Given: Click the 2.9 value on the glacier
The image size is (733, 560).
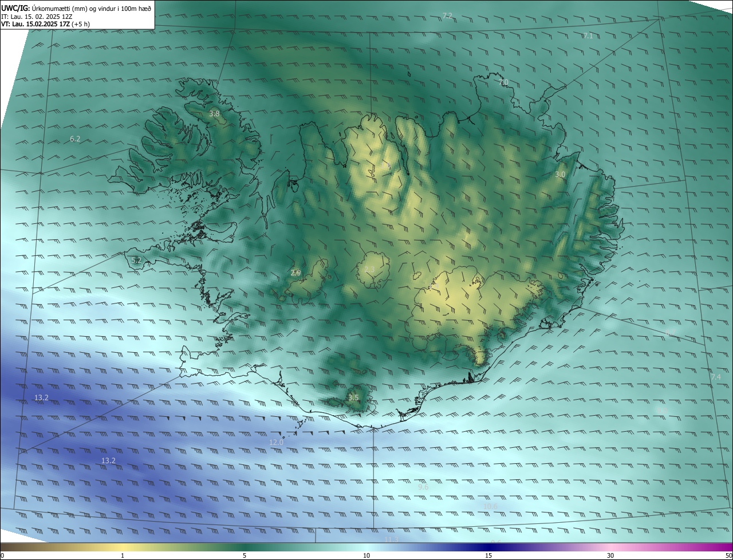Looking at the screenshot, I should 295,273.
